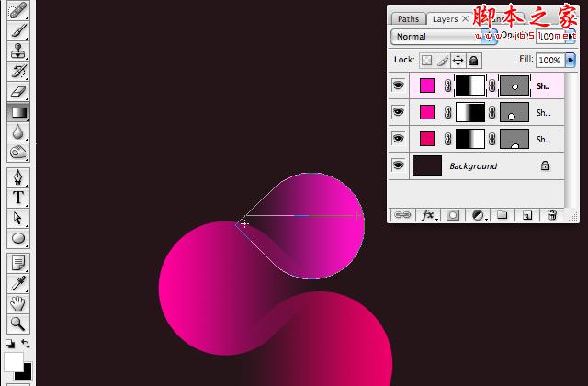
Task: Select the Ellipse shape tool
Action: tap(18, 238)
